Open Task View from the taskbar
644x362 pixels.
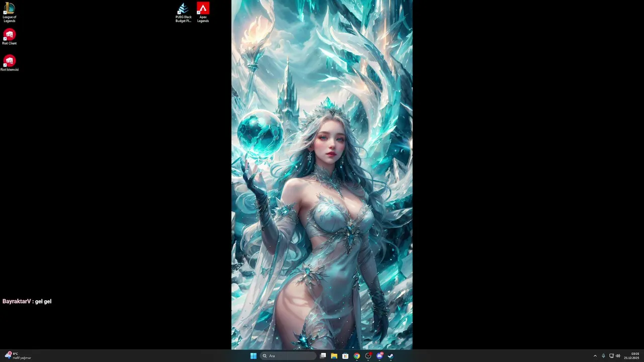click(x=323, y=356)
